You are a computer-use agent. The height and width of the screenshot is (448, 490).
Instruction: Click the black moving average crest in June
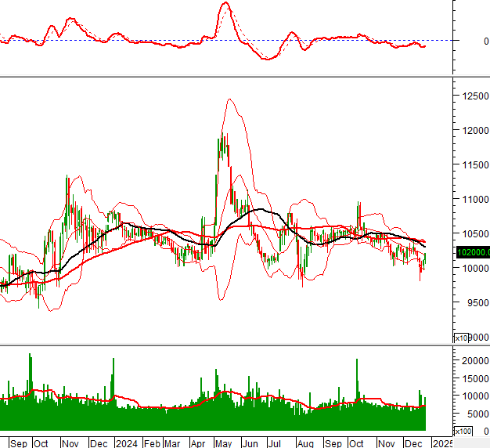[258, 209]
